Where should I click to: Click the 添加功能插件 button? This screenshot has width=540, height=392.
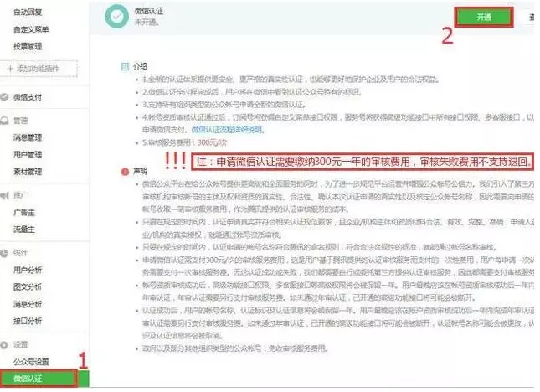point(39,69)
